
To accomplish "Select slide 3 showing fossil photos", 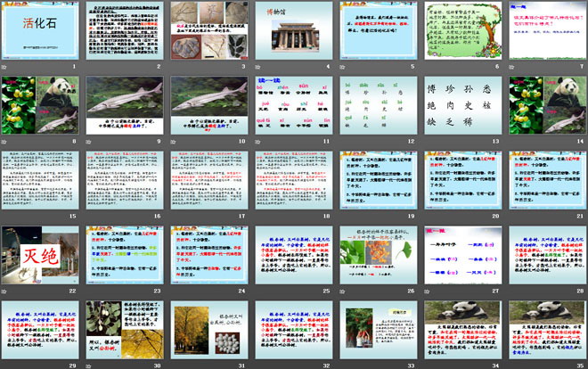I will pyautogui.click(x=209, y=30).
